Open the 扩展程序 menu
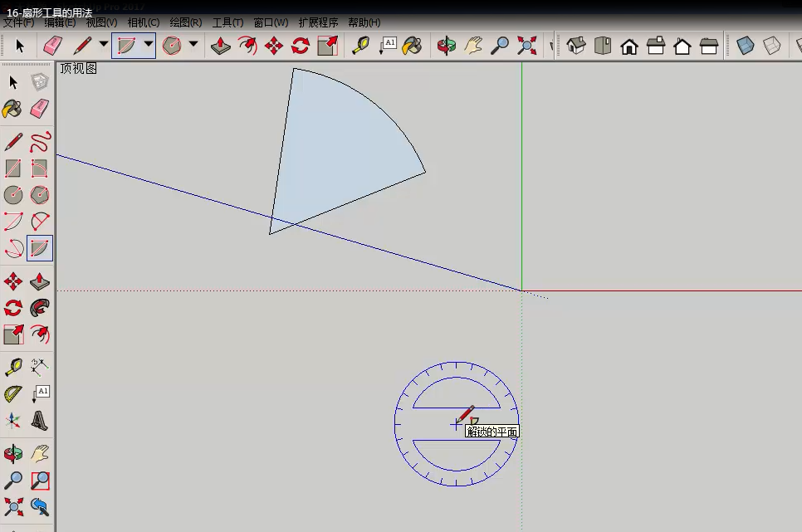 pyautogui.click(x=318, y=22)
